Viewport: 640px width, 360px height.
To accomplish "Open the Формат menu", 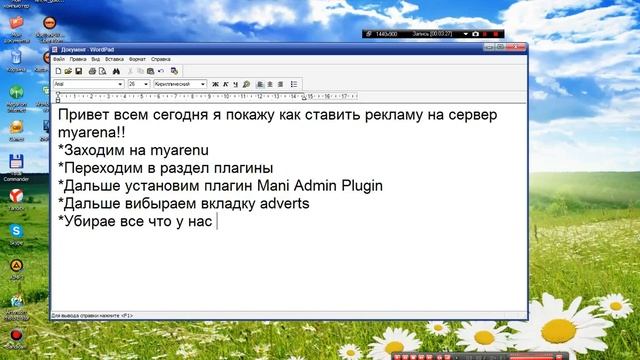I will click(x=137, y=59).
